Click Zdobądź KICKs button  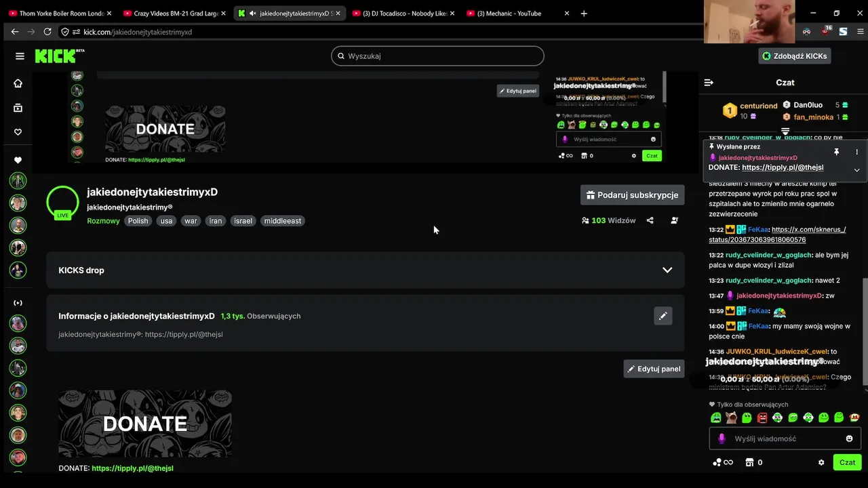pyautogui.click(x=795, y=56)
